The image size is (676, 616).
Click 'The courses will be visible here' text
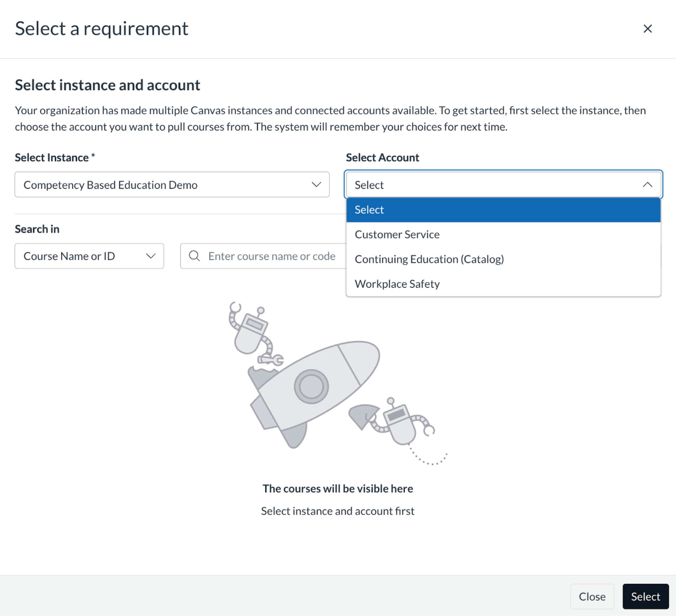(338, 489)
